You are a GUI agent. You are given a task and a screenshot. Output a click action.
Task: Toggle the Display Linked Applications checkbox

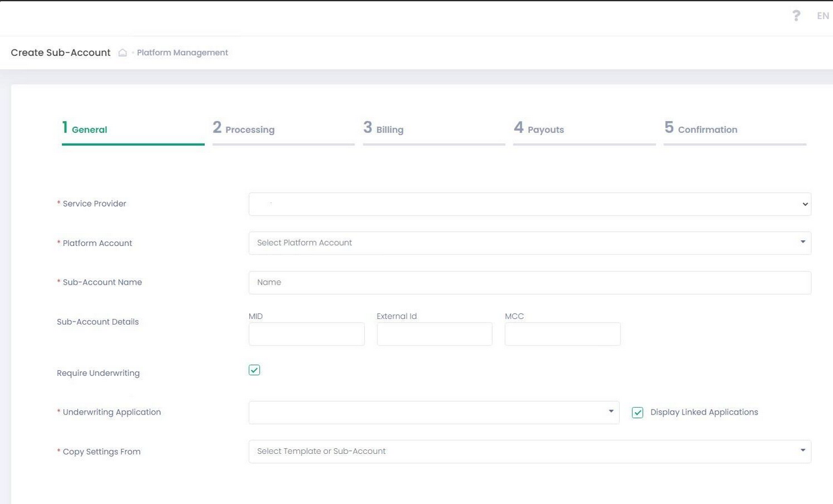tap(638, 413)
